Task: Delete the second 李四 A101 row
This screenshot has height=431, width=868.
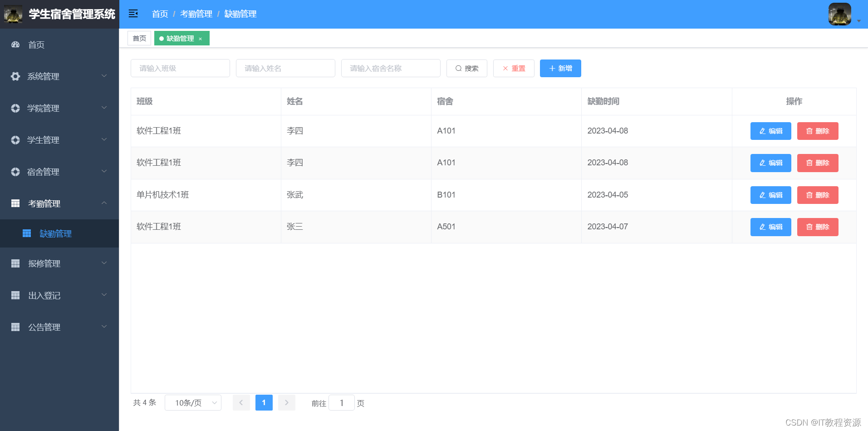Action: click(818, 163)
